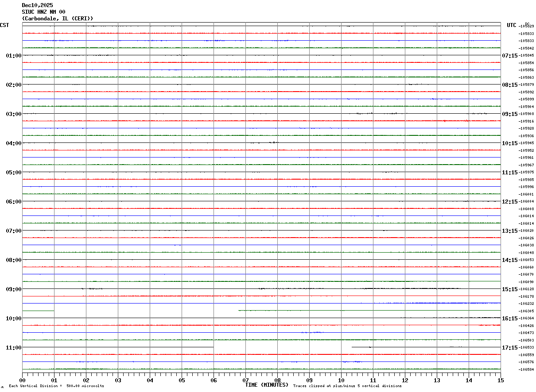Screen dimensions: 536x392
Task: Click the DC offset value "-106584"
Action: [x=527, y=369]
